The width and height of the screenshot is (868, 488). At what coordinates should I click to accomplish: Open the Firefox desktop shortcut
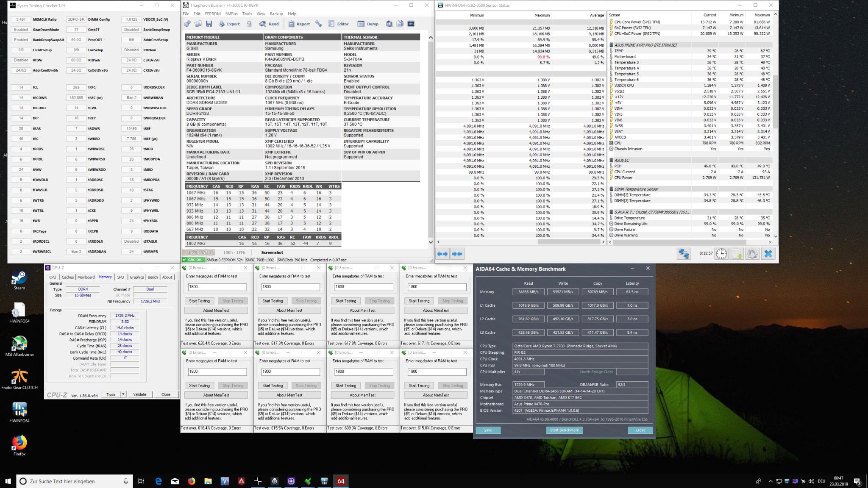pyautogui.click(x=19, y=445)
